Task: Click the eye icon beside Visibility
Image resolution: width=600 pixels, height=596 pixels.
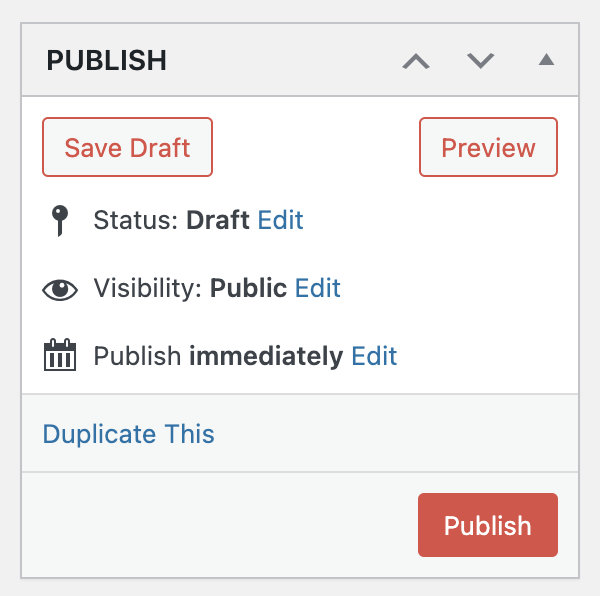Action: tap(60, 290)
